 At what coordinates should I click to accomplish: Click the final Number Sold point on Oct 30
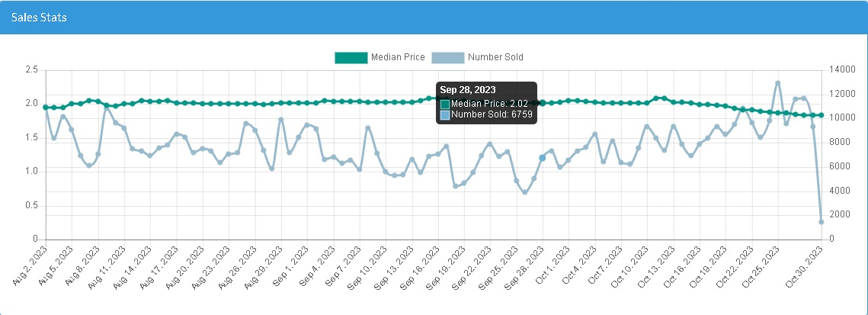(822, 222)
